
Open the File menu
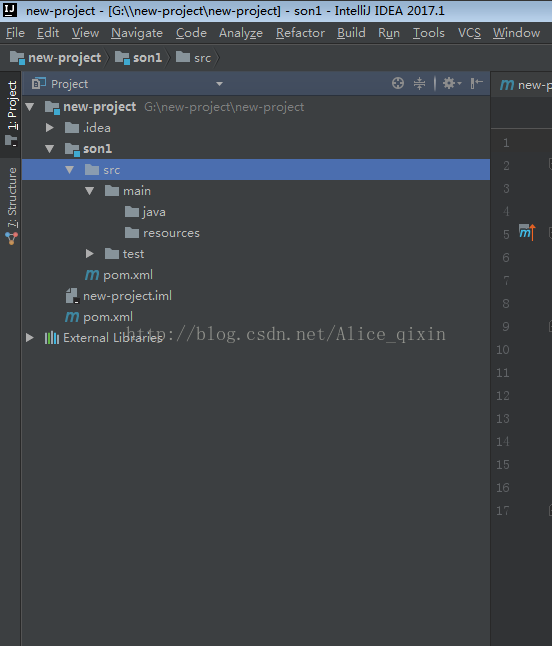click(15, 33)
